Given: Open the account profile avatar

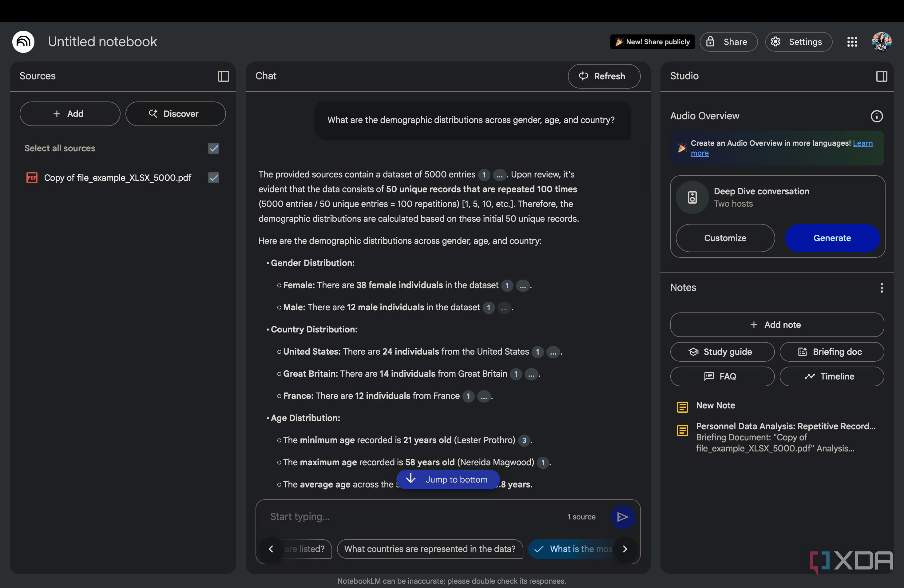Looking at the screenshot, I should coord(881,42).
